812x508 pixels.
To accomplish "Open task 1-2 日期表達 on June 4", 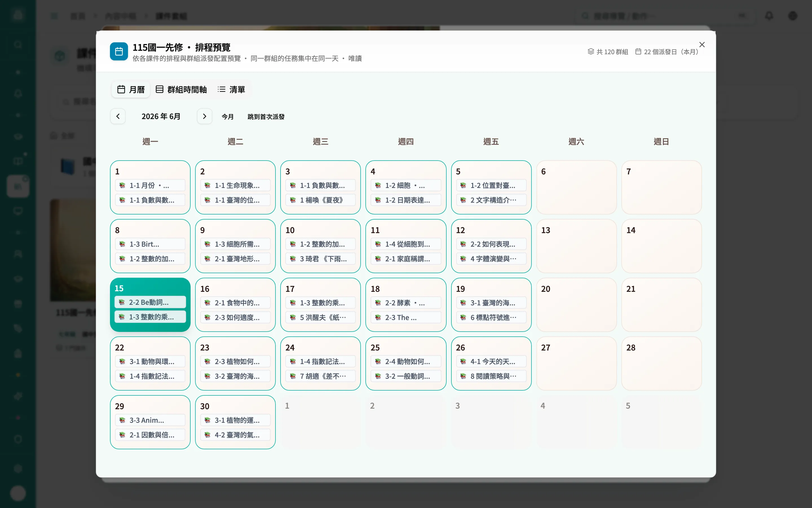I will [406, 200].
